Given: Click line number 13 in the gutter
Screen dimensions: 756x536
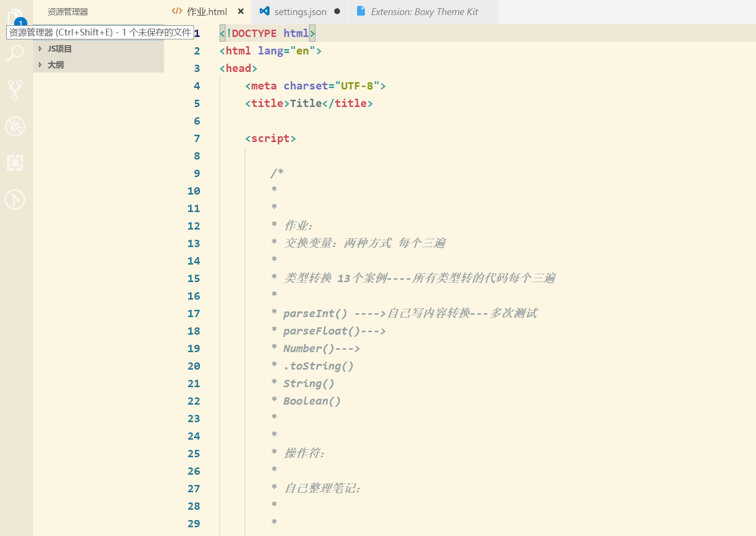Looking at the screenshot, I should point(194,243).
